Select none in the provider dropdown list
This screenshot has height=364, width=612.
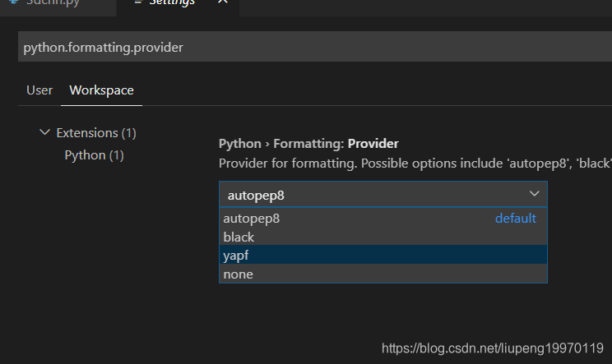pos(238,274)
